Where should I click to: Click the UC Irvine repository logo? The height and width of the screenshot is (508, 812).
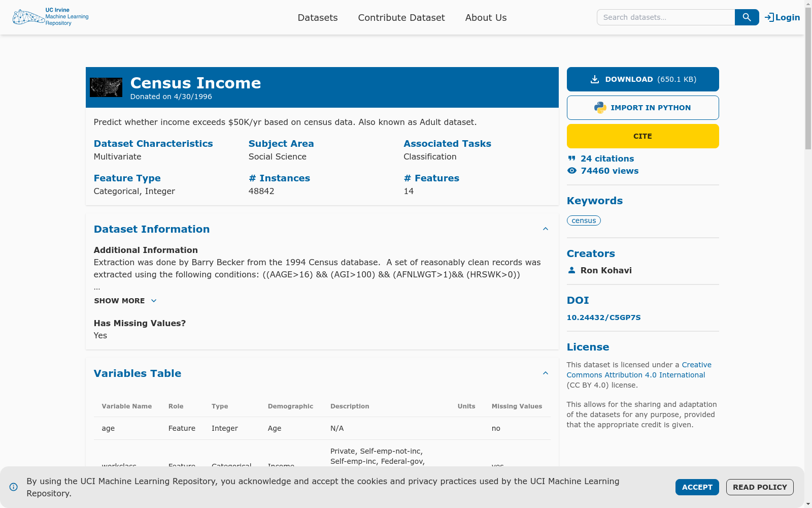tap(50, 16)
